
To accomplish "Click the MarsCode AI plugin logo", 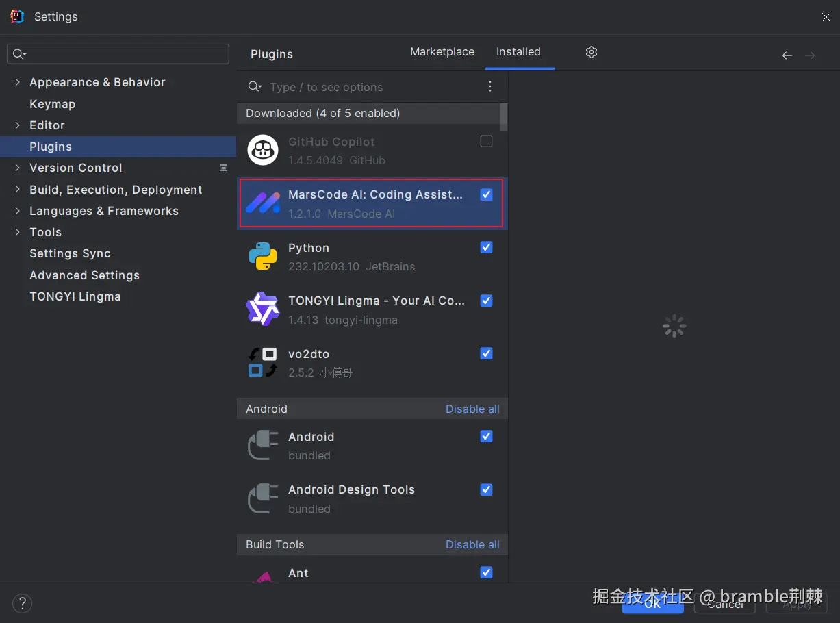I will point(263,203).
